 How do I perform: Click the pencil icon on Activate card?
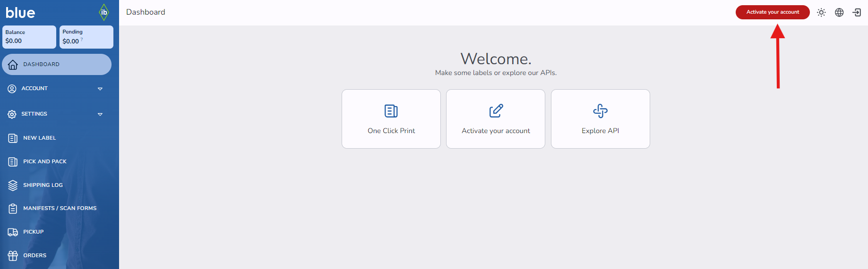click(496, 111)
